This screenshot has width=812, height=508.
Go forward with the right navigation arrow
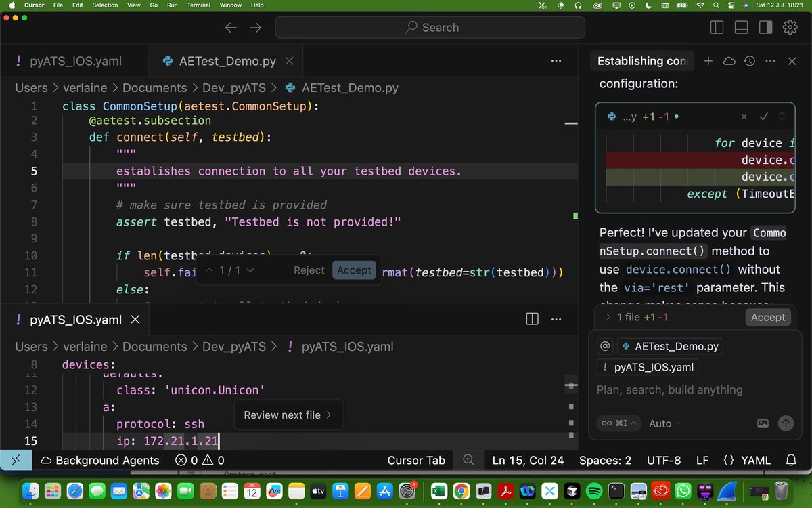(255, 28)
